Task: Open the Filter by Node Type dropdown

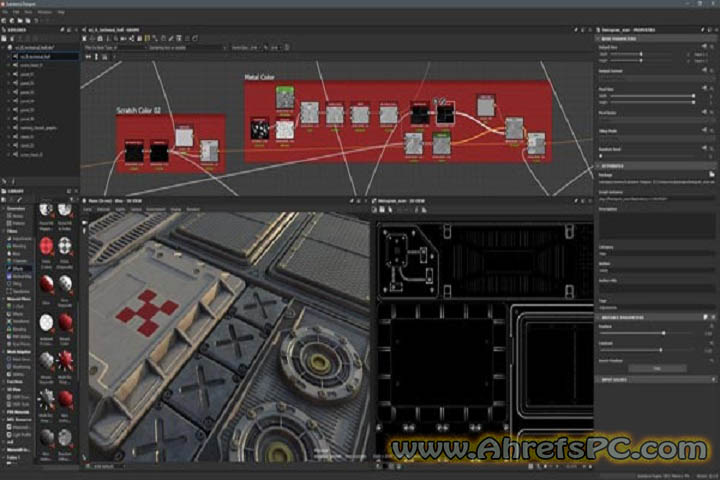Action: point(114,48)
